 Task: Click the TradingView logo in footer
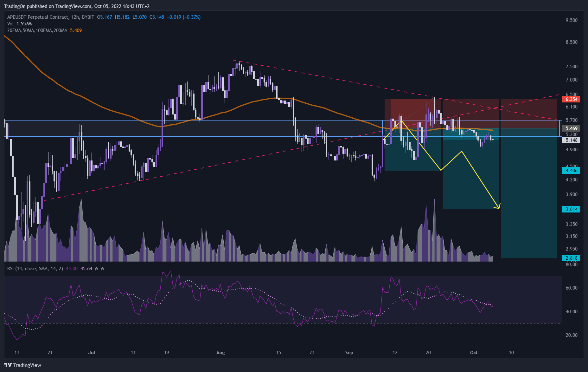[x=23, y=365]
